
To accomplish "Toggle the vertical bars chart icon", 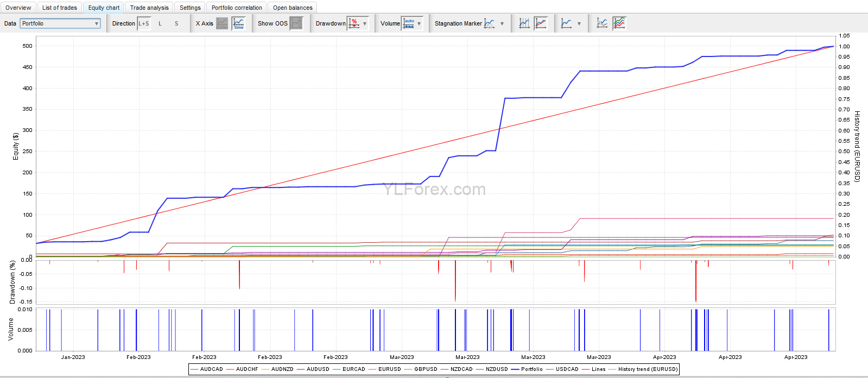I will click(x=524, y=23).
